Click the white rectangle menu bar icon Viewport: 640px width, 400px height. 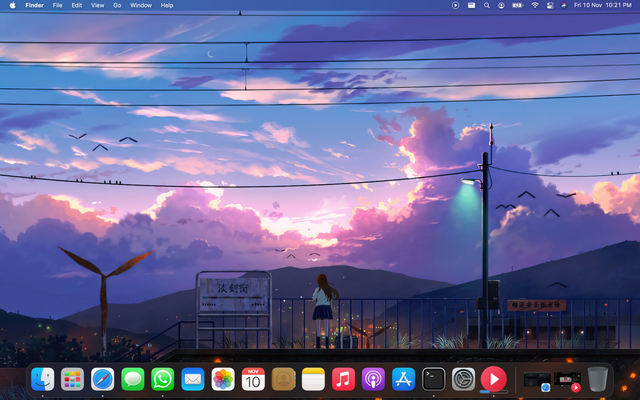(471, 5)
